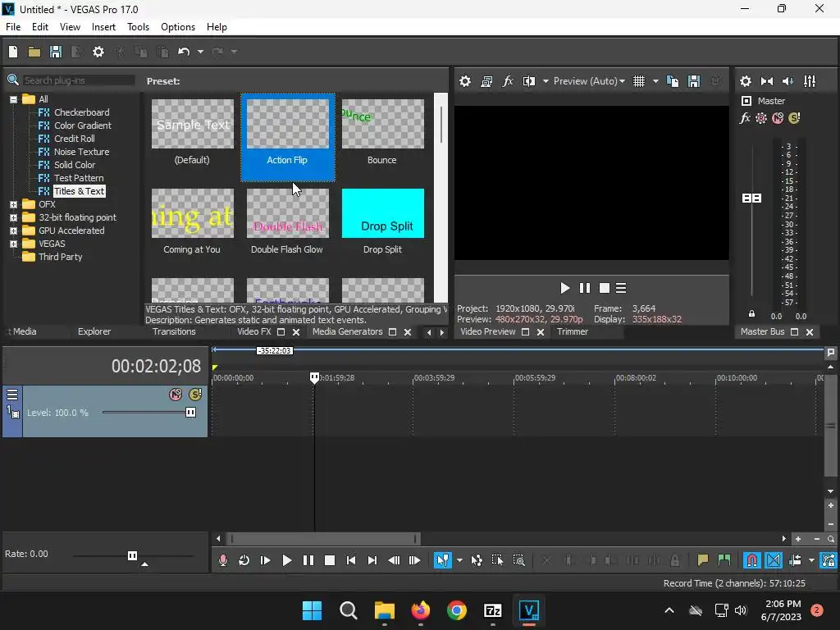Viewport: 840px width, 630px height.
Task: Switch to the Trimmer tab
Action: [x=572, y=331]
